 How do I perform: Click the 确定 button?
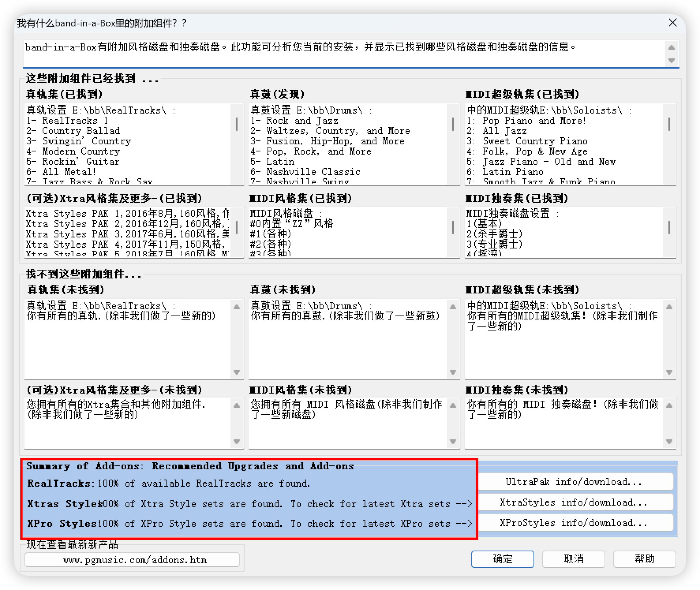coord(502,559)
